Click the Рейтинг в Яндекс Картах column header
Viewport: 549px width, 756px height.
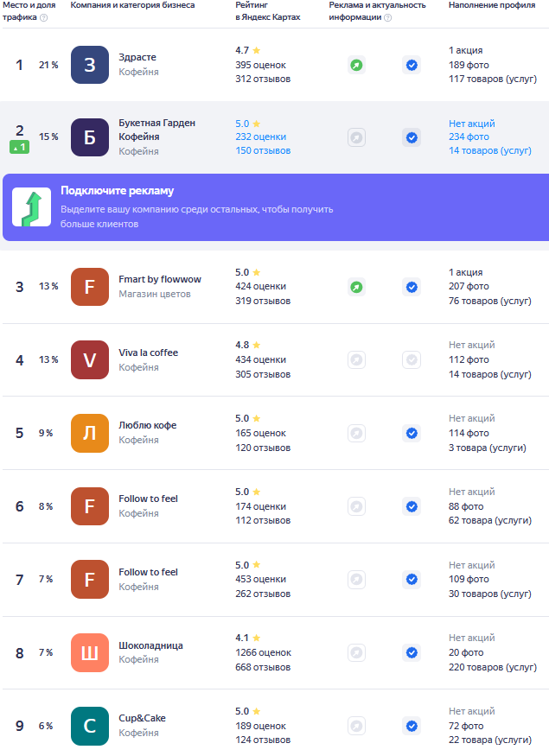(267, 11)
